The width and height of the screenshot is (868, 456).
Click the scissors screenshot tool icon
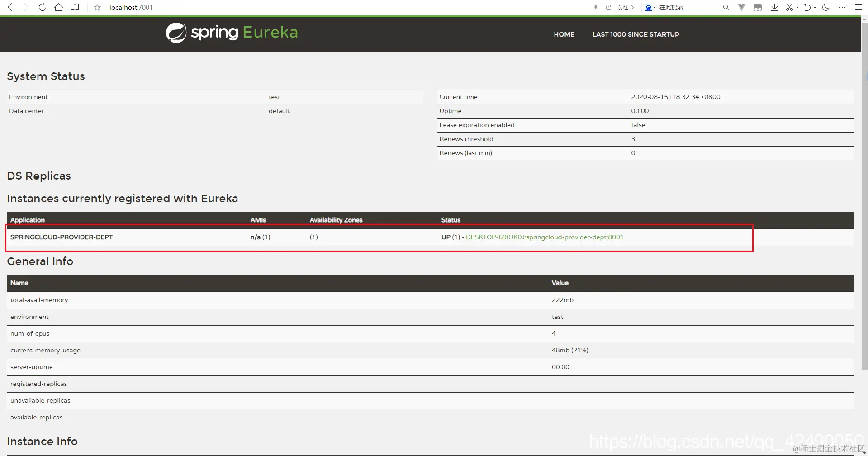point(789,7)
